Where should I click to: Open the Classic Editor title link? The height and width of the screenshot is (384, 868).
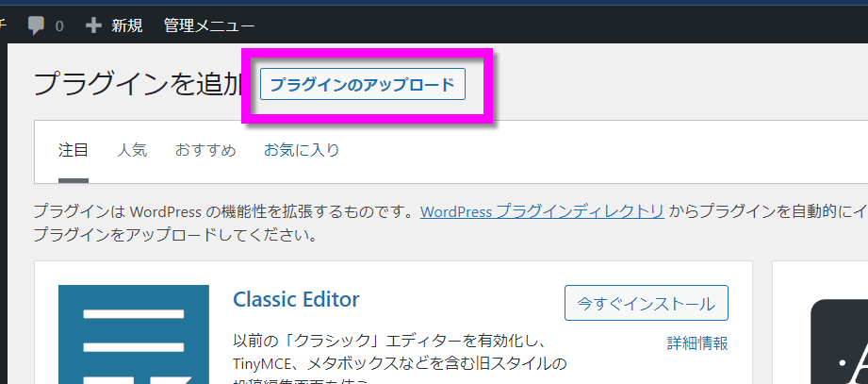pyautogui.click(x=296, y=300)
